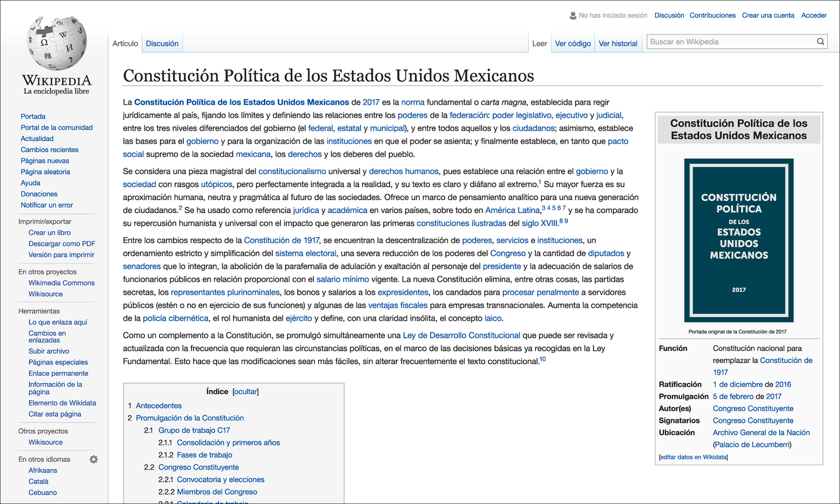
Task: Click the Constitution cover image thumbnail
Action: (x=738, y=240)
